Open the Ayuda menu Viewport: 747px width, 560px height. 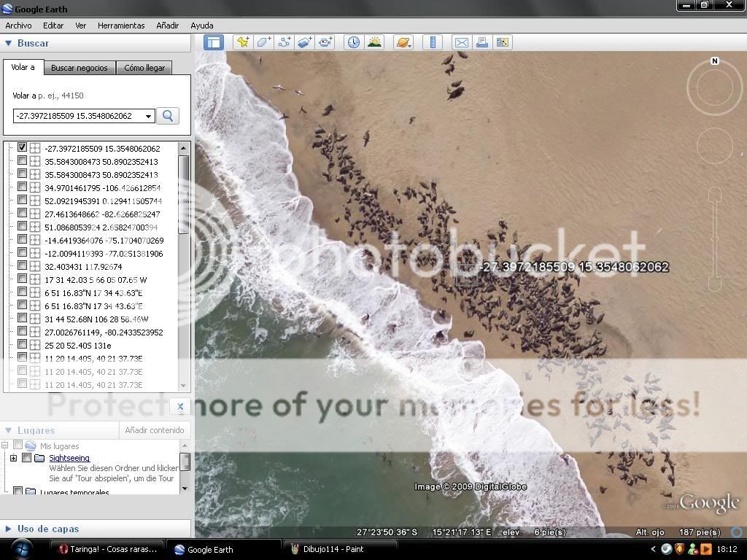(202, 26)
